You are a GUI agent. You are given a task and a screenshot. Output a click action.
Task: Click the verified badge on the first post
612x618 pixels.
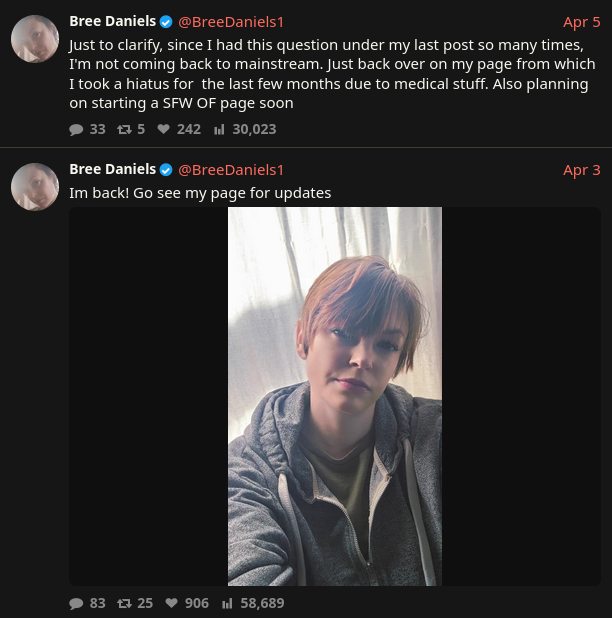(166, 21)
